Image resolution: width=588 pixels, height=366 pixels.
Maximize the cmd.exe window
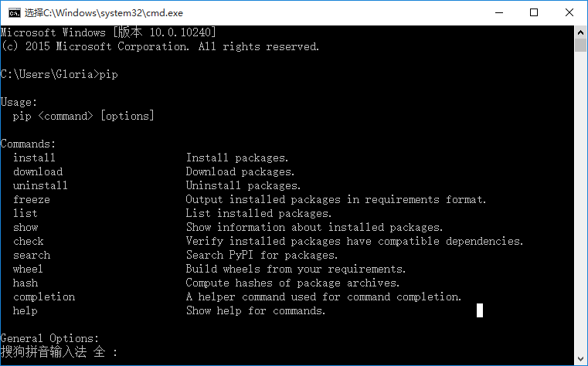pyautogui.click(x=534, y=12)
